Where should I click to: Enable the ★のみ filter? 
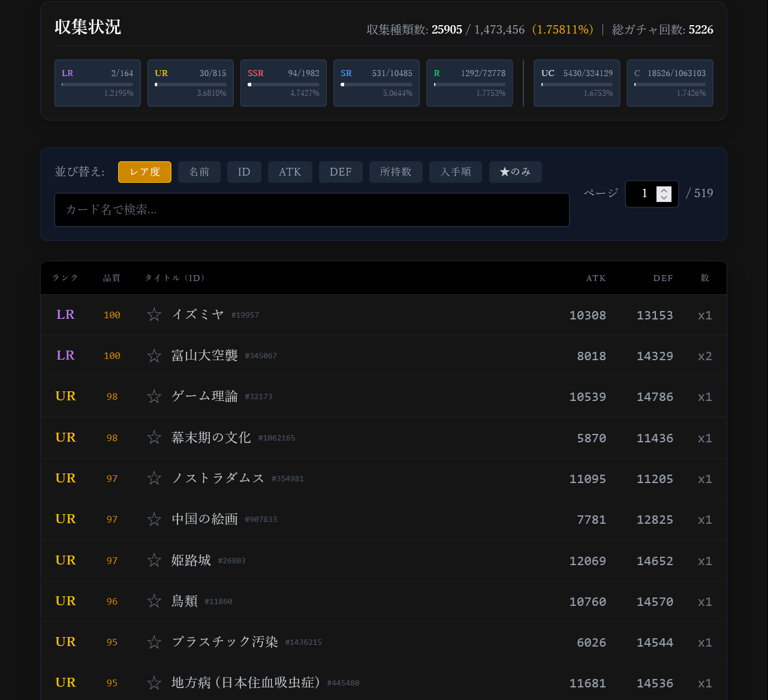click(515, 172)
